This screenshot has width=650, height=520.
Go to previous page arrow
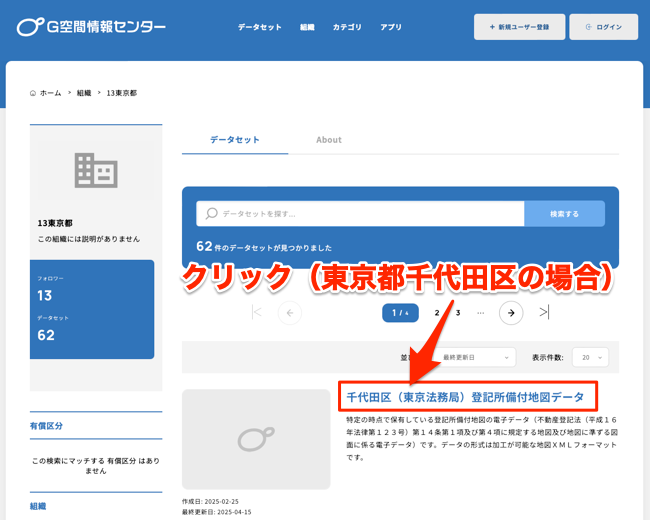coord(290,313)
